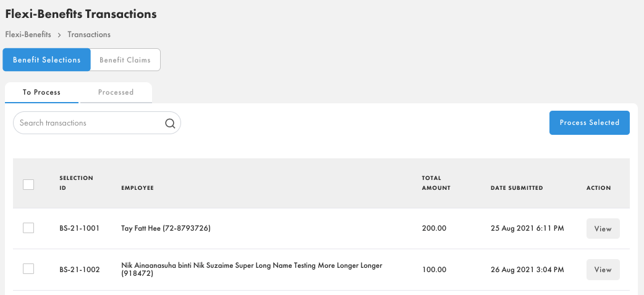Screen dimensions: 644x295
Task: Click the Employee column header
Action: (137, 188)
